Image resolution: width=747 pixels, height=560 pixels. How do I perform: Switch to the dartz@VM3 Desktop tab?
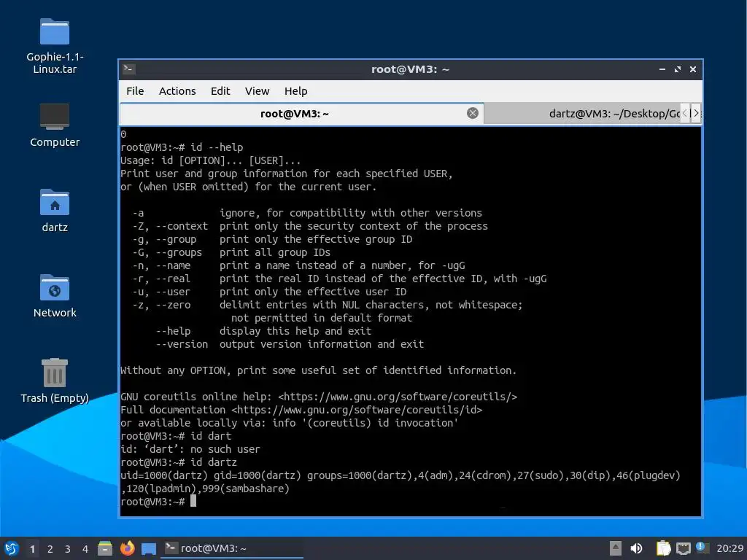point(582,113)
